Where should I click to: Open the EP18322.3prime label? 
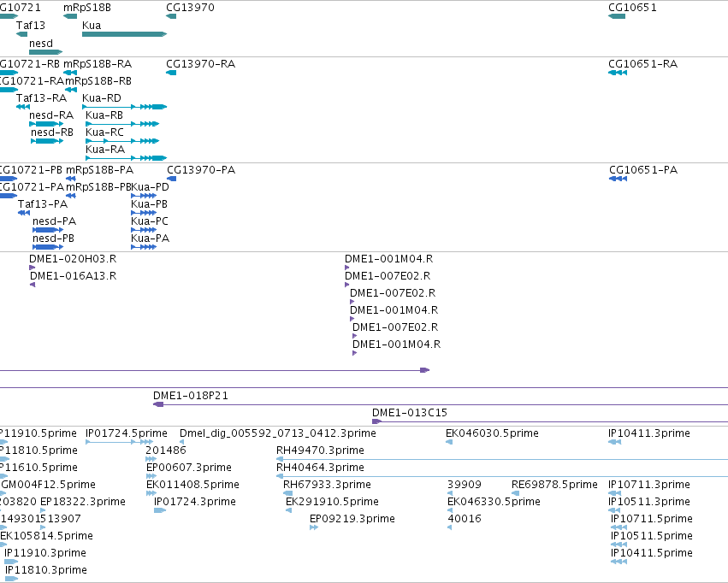tap(83, 503)
